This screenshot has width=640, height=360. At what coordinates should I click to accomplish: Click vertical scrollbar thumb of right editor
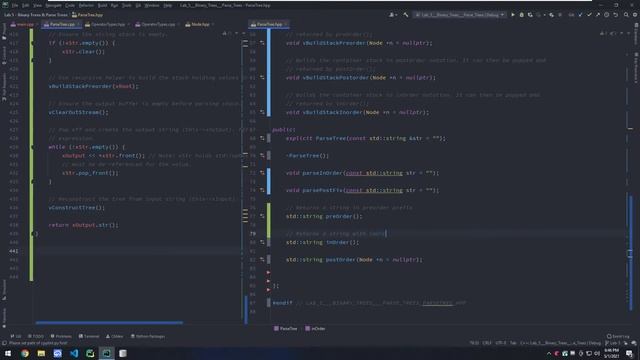[631, 254]
